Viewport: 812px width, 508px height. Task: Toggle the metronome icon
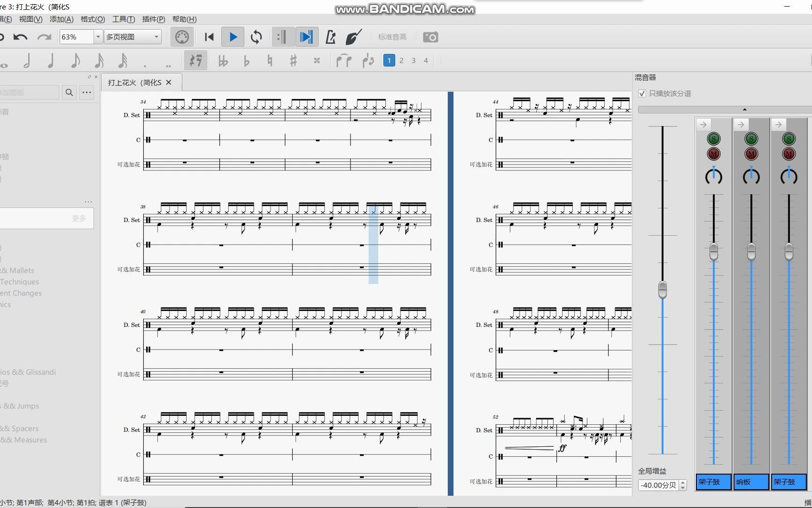330,37
